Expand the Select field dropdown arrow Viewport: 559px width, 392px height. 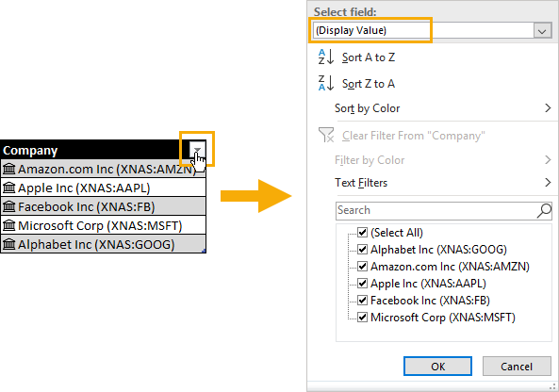tap(542, 31)
